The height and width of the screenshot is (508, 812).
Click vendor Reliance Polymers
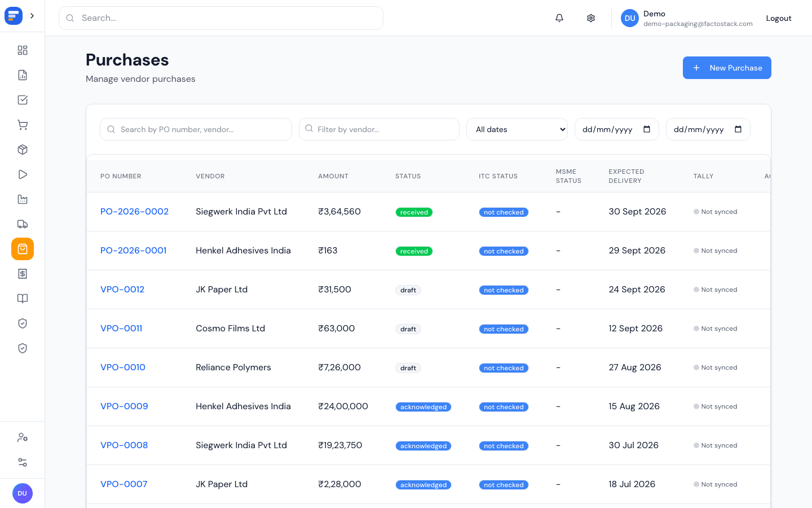[x=233, y=367]
